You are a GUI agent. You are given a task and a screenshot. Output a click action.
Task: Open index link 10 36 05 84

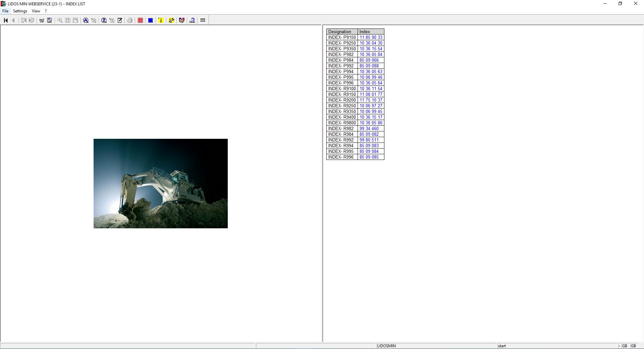[371, 55]
